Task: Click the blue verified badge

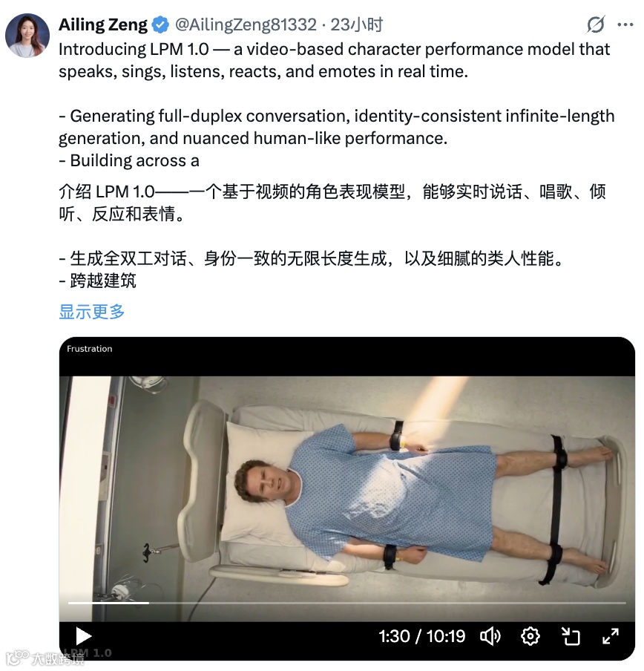Action: [161, 24]
